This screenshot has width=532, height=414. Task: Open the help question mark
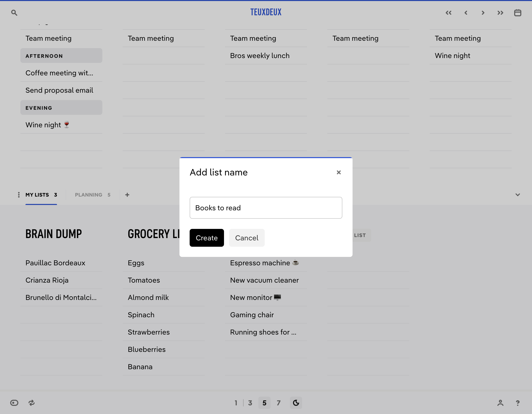[518, 403]
